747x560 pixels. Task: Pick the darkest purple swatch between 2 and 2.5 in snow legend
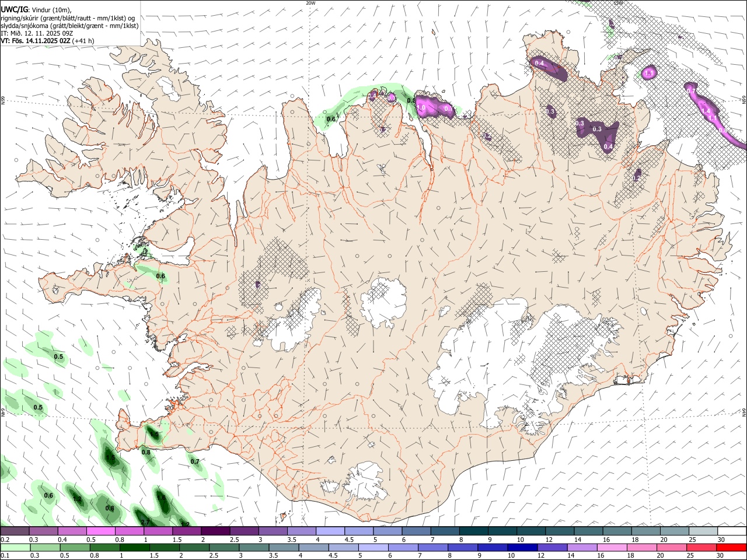tap(215, 531)
